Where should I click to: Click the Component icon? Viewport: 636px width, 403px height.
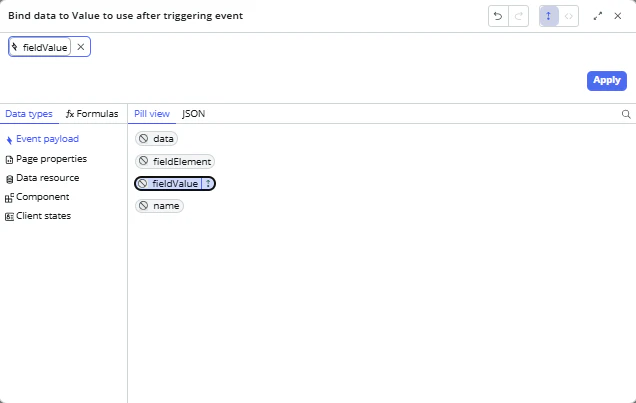[x=9, y=197]
